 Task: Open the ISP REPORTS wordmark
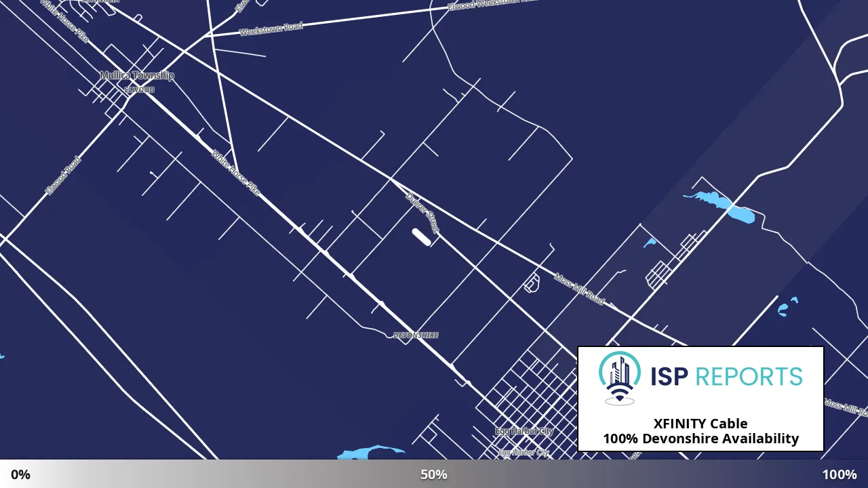(726, 376)
